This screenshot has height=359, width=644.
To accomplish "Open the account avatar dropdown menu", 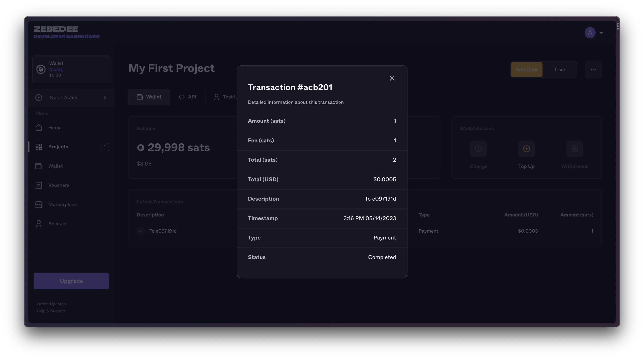I will point(594,32).
